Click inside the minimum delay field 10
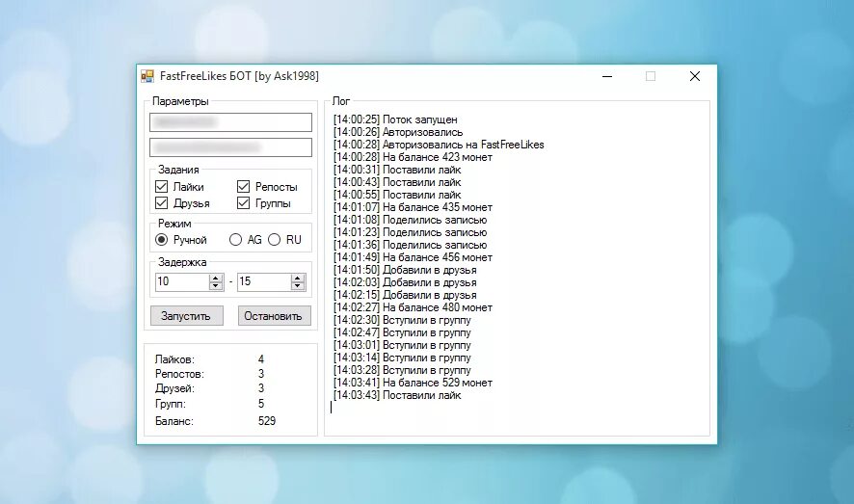Image resolution: width=854 pixels, height=504 pixels. (x=182, y=281)
